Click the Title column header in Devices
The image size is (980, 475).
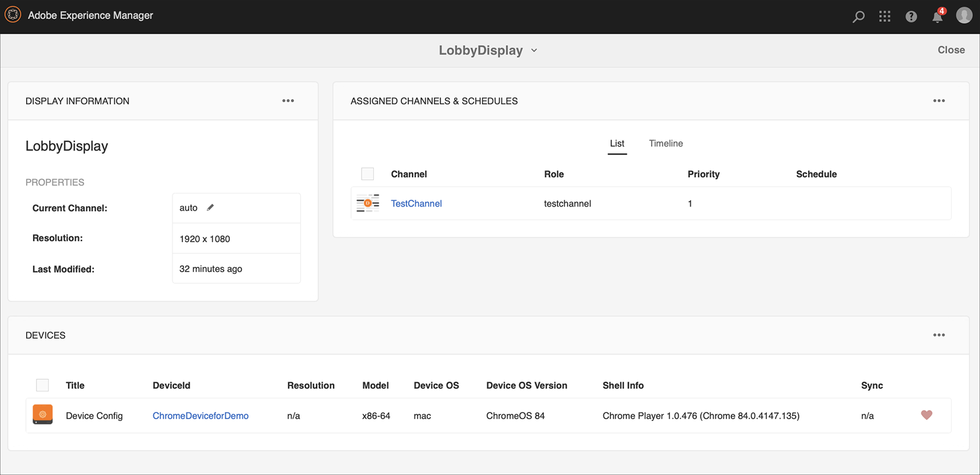[x=75, y=386]
